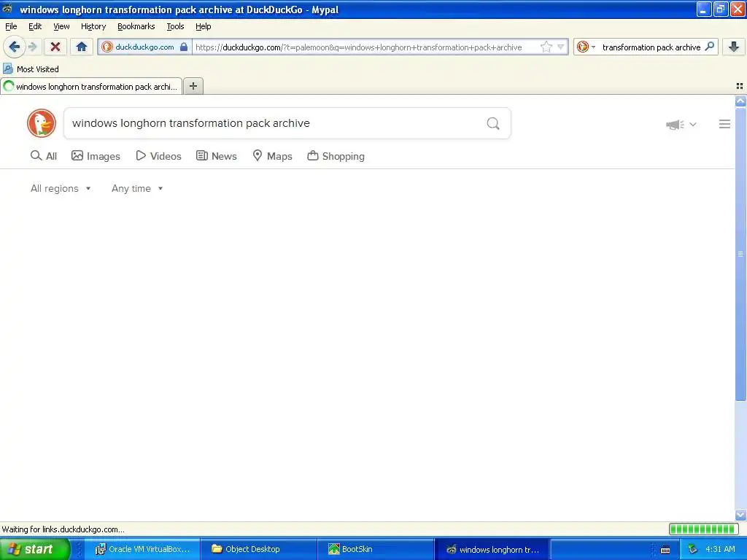Click the toolbar search box text field

(651, 47)
